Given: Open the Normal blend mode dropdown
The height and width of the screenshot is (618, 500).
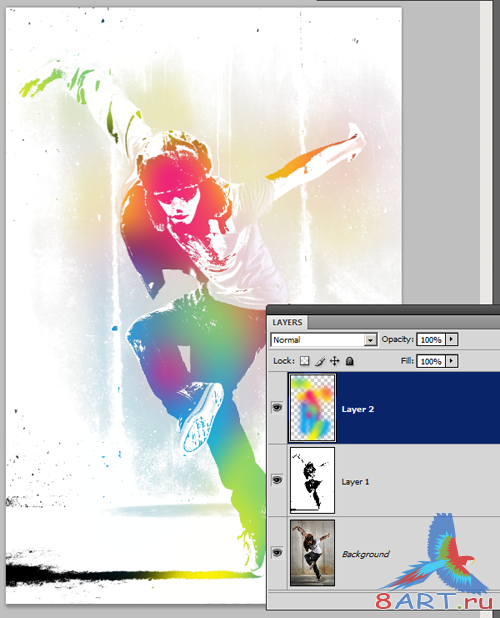Looking at the screenshot, I should tap(324, 340).
